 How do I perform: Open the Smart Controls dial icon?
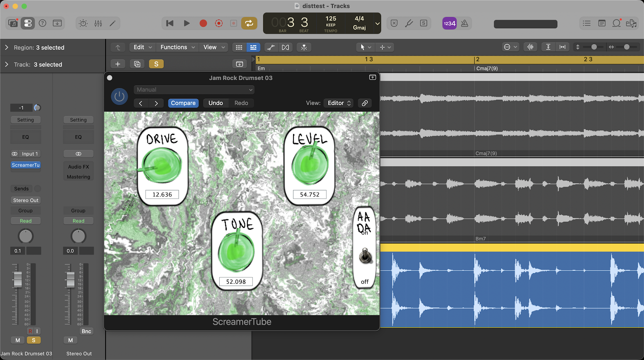click(83, 23)
